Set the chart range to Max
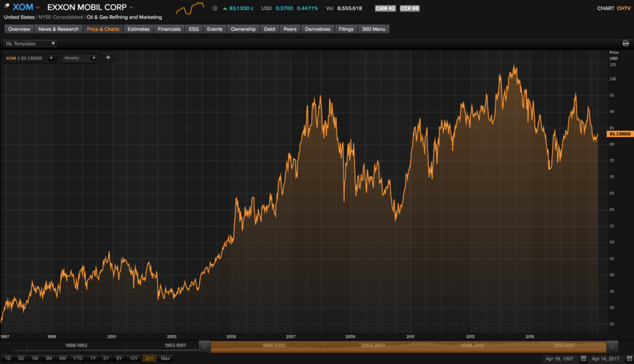 165,358
